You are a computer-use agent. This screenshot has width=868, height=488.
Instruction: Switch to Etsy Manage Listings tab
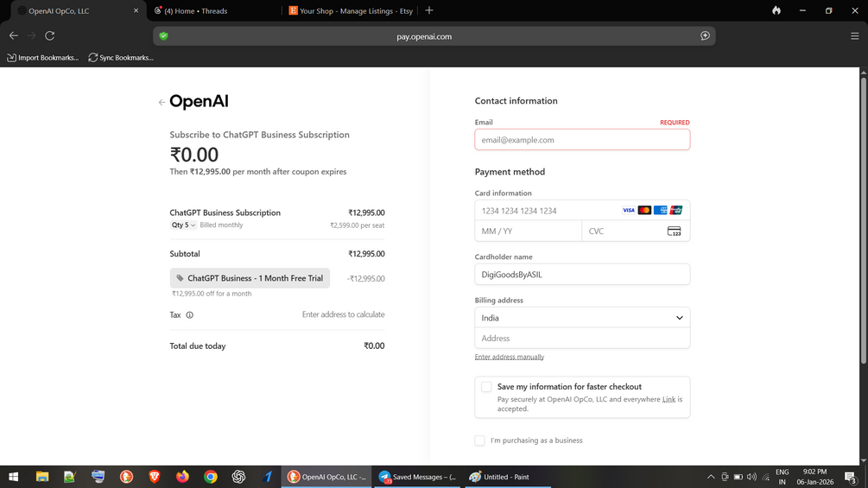(351, 10)
